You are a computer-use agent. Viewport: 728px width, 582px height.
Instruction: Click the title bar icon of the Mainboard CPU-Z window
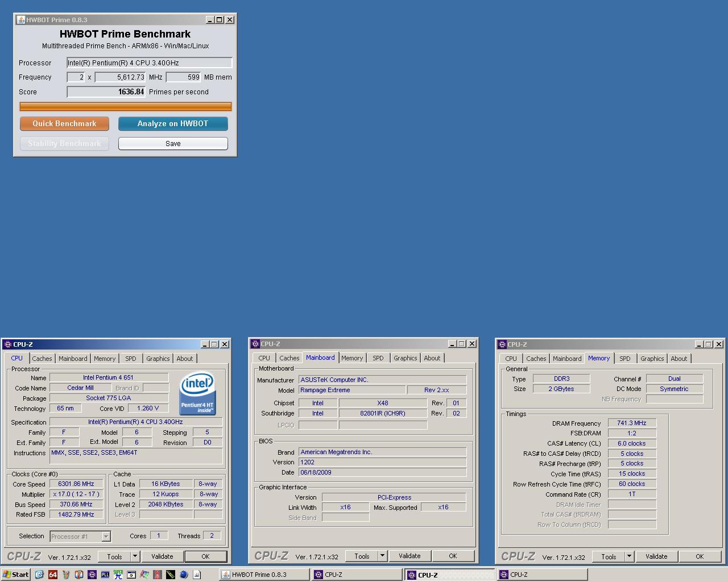tap(255, 344)
